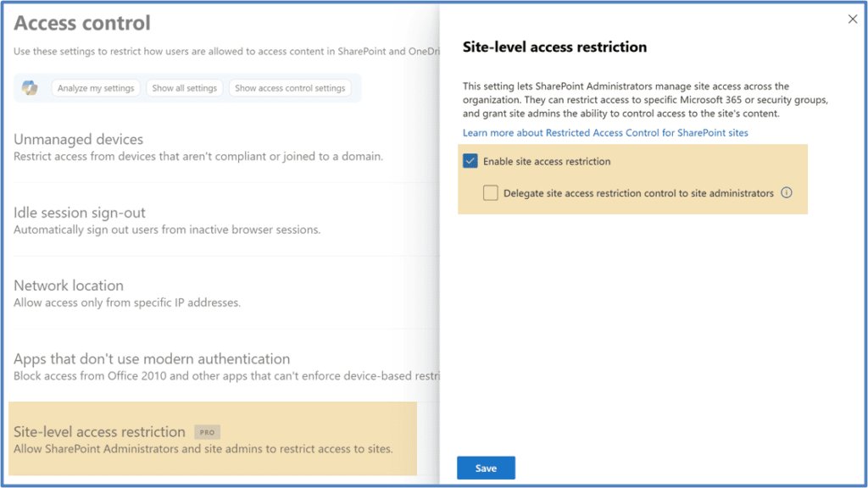
Task: Click the Access control page heading
Action: [82, 23]
